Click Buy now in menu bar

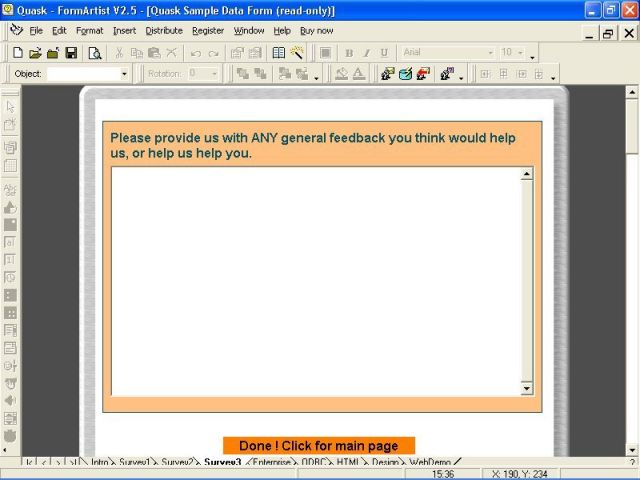pyautogui.click(x=317, y=31)
